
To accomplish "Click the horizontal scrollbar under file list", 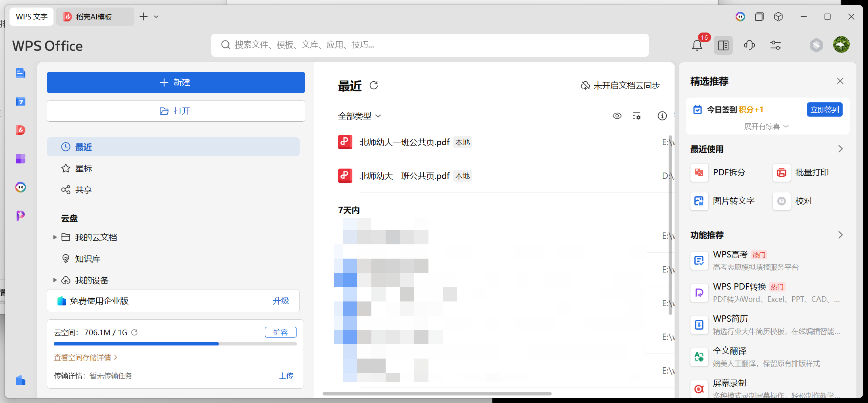I will (437, 394).
